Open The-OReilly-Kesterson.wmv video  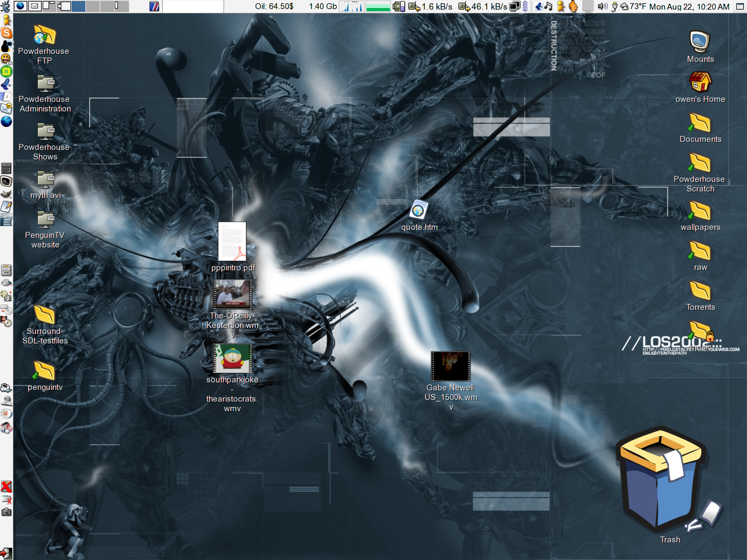point(233,294)
